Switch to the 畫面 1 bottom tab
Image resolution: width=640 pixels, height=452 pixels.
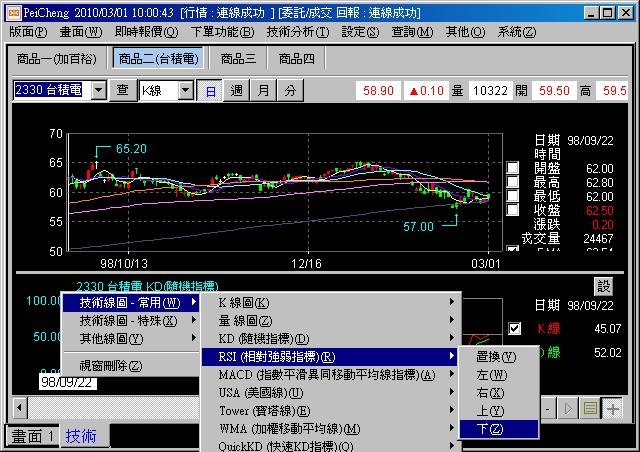(32, 436)
